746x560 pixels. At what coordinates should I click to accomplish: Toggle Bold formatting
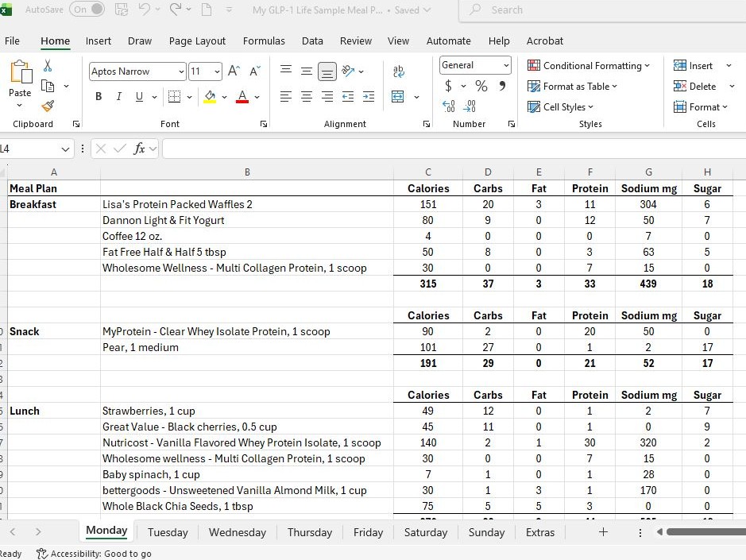click(x=98, y=96)
